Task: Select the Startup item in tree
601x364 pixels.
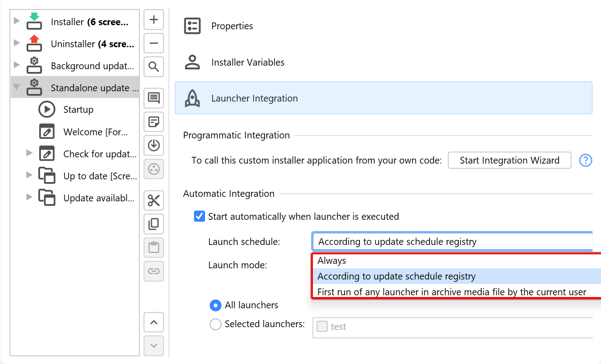Action: coord(78,110)
